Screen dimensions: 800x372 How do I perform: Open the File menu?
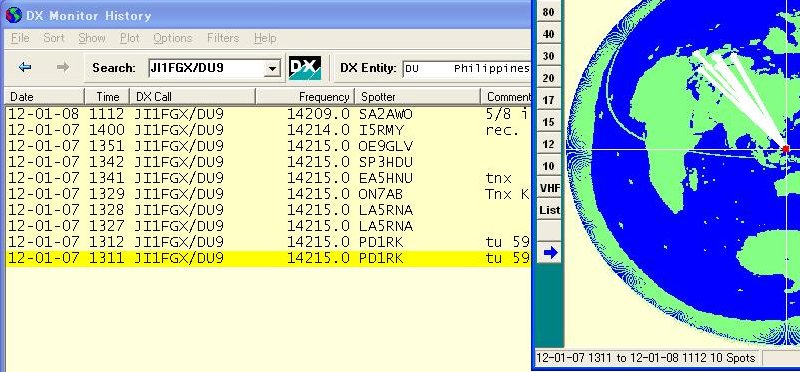[20, 38]
